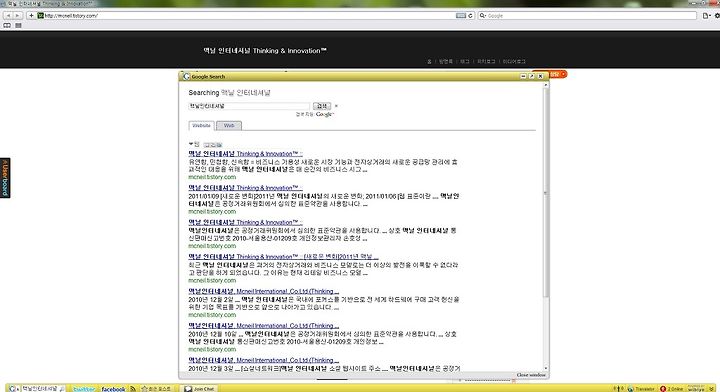The height and width of the screenshot is (392, 720).
Task: Open the Mcneil International result dated 12월 10일
Action: (264, 325)
